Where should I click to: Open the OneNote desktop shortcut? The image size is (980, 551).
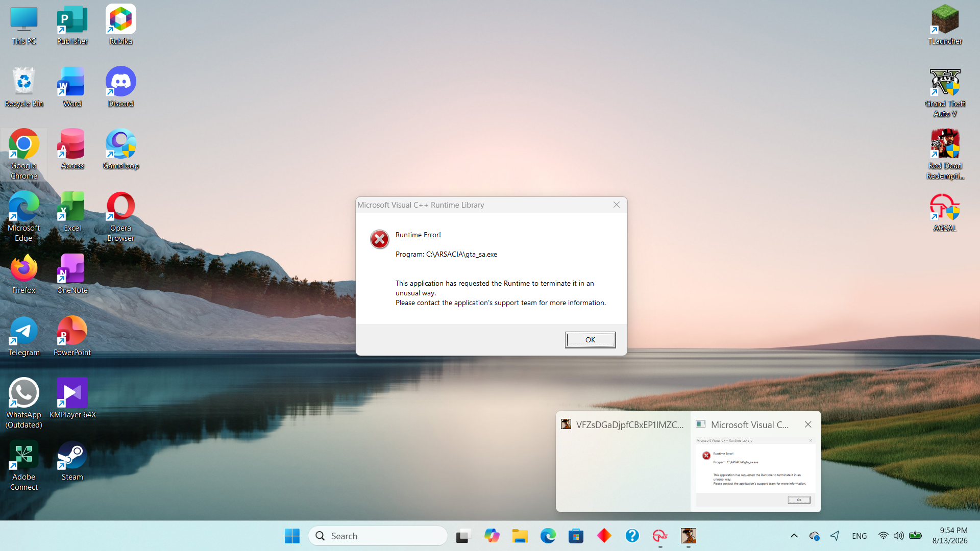click(x=72, y=274)
